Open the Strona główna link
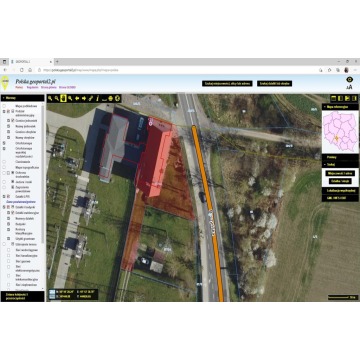360x360 pixels. coord(48,87)
